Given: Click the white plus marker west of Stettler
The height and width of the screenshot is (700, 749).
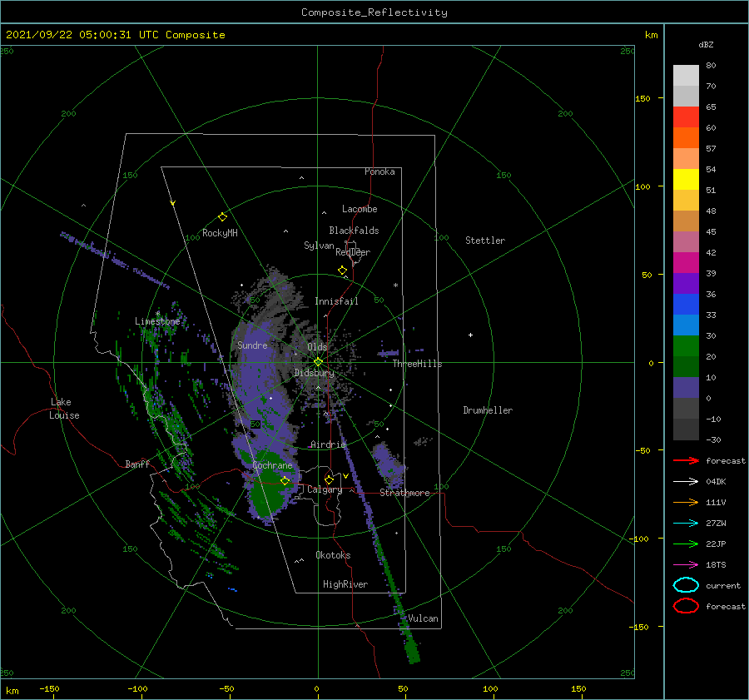Looking at the screenshot, I should coord(470,335).
